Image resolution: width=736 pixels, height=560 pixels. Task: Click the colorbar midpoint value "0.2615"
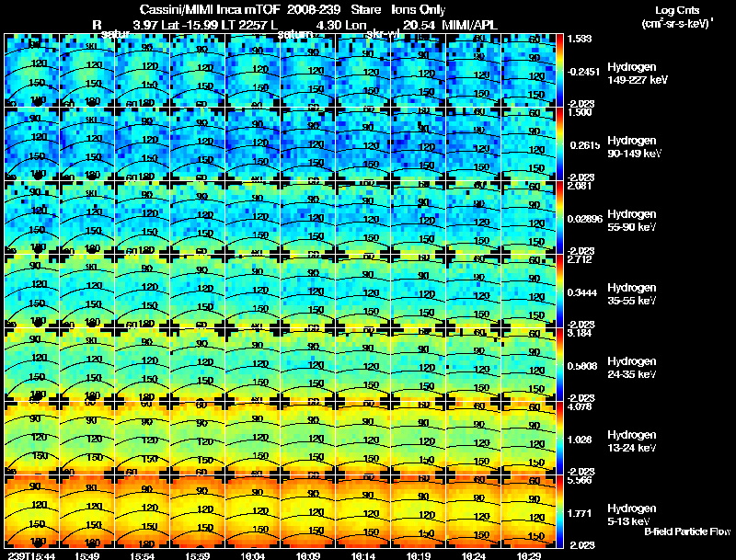point(585,145)
